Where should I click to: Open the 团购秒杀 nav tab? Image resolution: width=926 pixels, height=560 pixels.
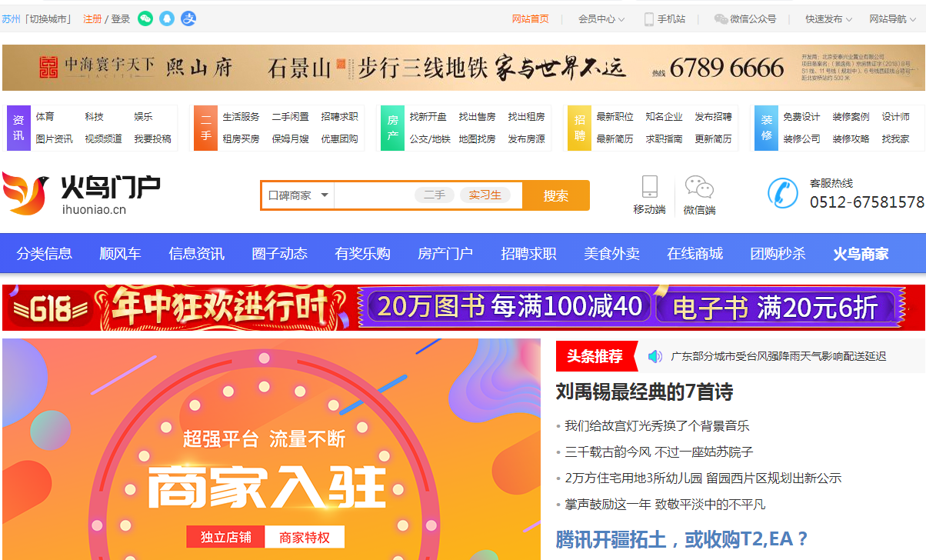tap(778, 254)
